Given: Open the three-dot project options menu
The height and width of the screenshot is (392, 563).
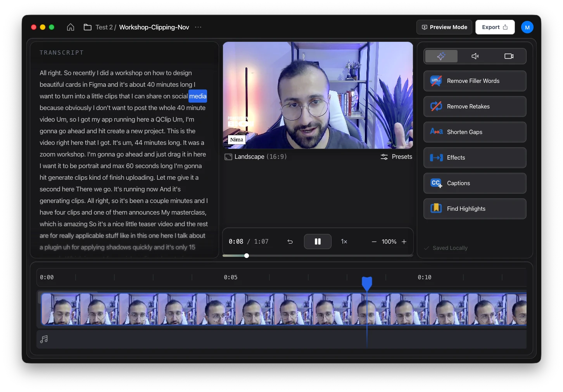Looking at the screenshot, I should click(x=198, y=27).
